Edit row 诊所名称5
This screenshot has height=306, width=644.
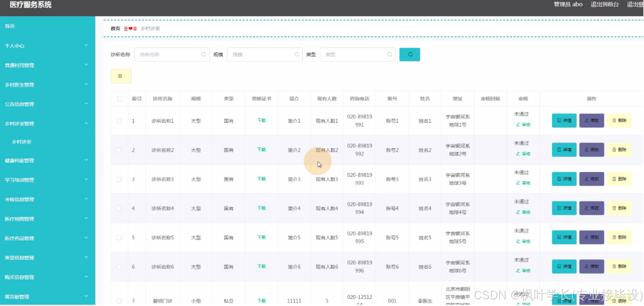(x=592, y=237)
